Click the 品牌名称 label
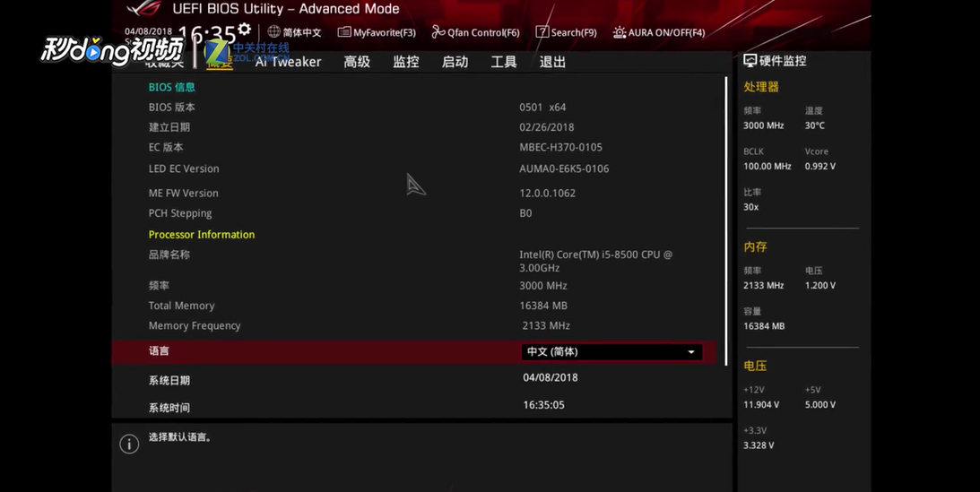980x492 pixels. point(169,255)
